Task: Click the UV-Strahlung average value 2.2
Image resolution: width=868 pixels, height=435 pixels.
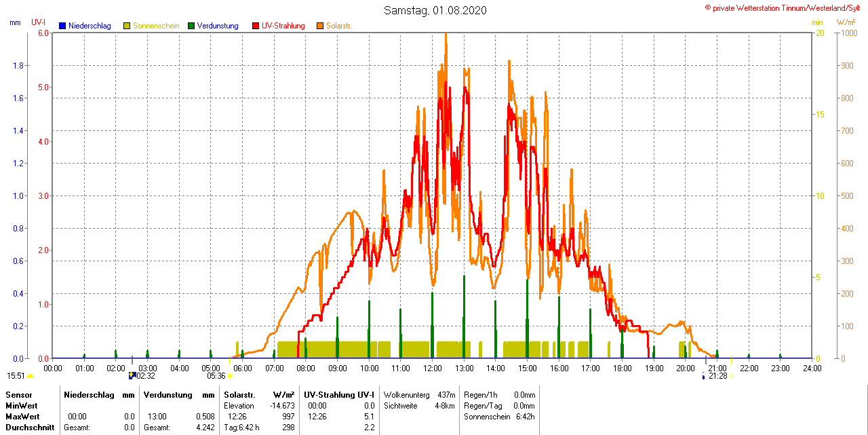Action: point(370,428)
